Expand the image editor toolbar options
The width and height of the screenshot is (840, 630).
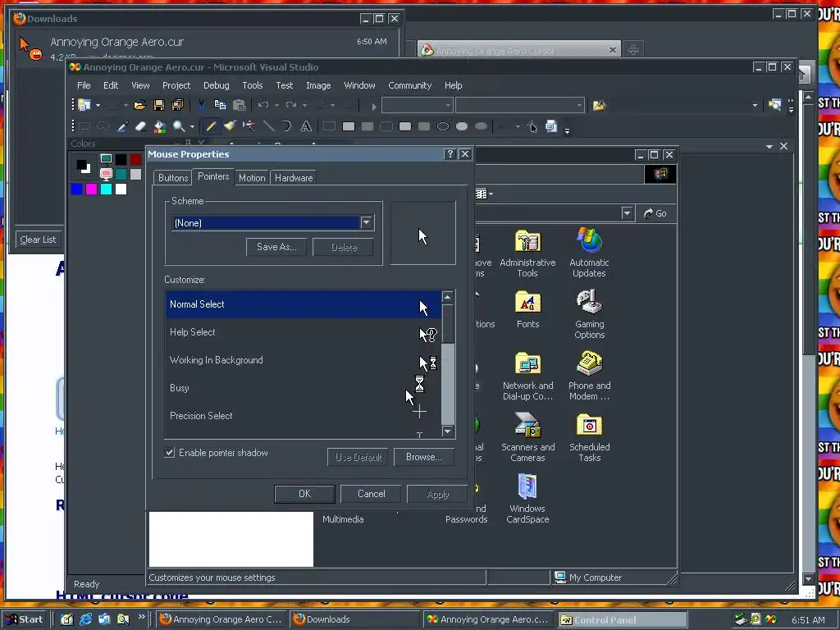click(x=568, y=129)
